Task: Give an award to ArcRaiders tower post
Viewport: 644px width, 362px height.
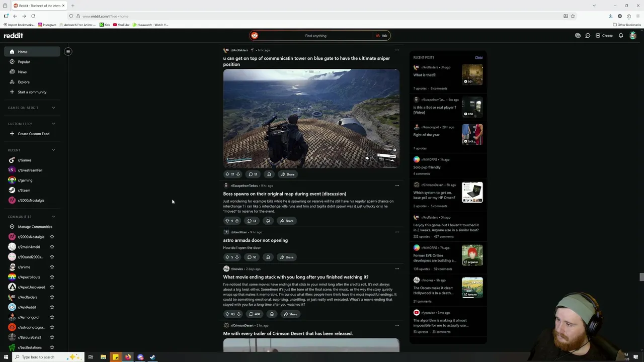Action: [x=269, y=174]
